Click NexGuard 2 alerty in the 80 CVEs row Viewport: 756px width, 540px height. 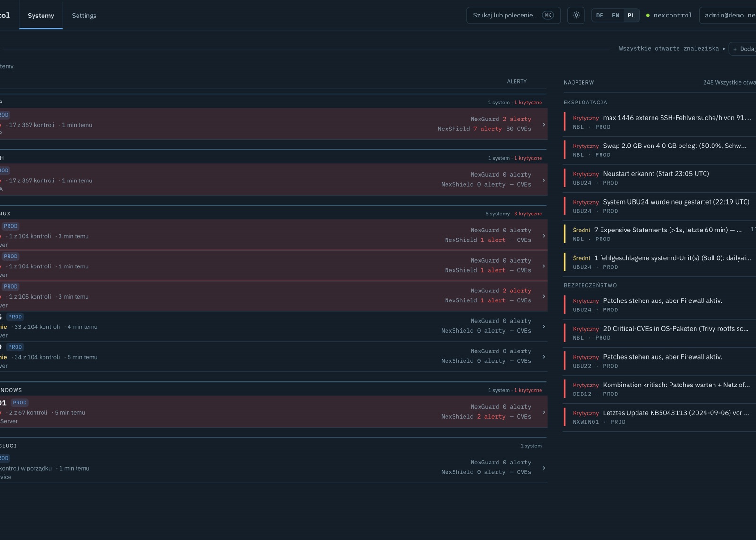click(x=500, y=119)
